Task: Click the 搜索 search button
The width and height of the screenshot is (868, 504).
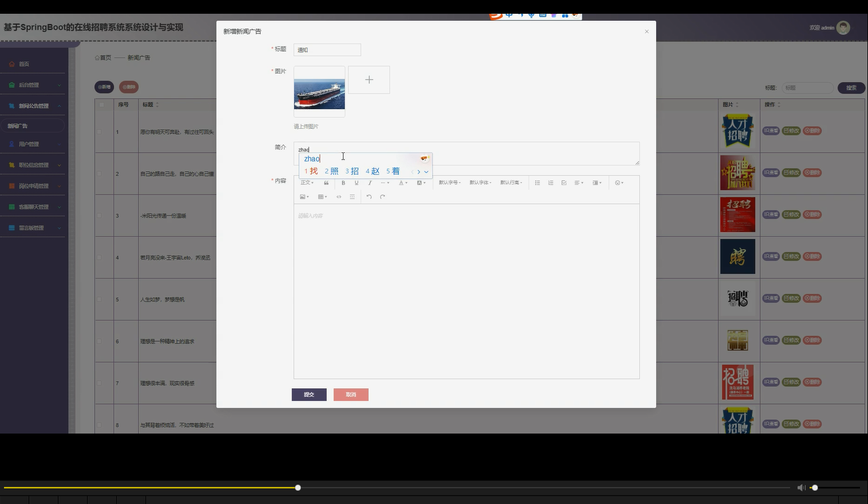Action: pos(851,88)
